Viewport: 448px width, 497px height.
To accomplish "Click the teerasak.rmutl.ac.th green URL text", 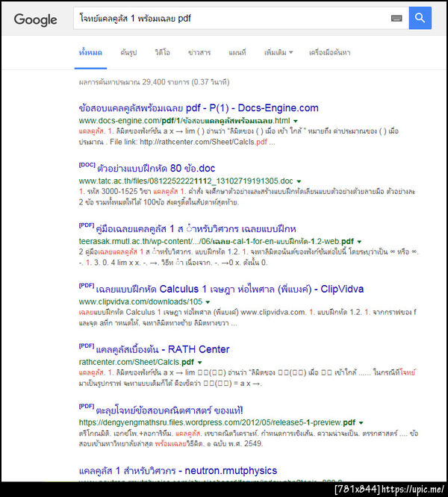I will (217, 242).
